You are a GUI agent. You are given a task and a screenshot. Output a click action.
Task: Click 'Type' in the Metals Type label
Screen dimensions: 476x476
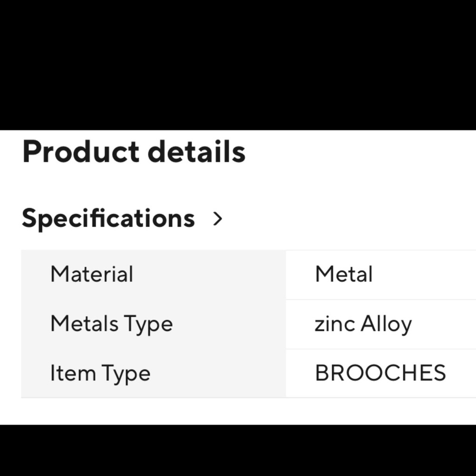pyautogui.click(x=148, y=325)
